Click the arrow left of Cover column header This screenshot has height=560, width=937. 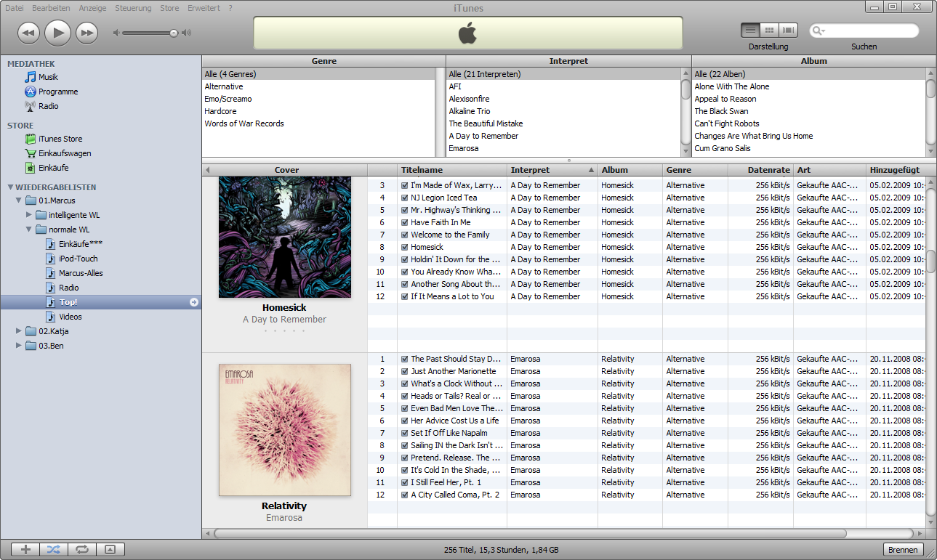coord(207,170)
